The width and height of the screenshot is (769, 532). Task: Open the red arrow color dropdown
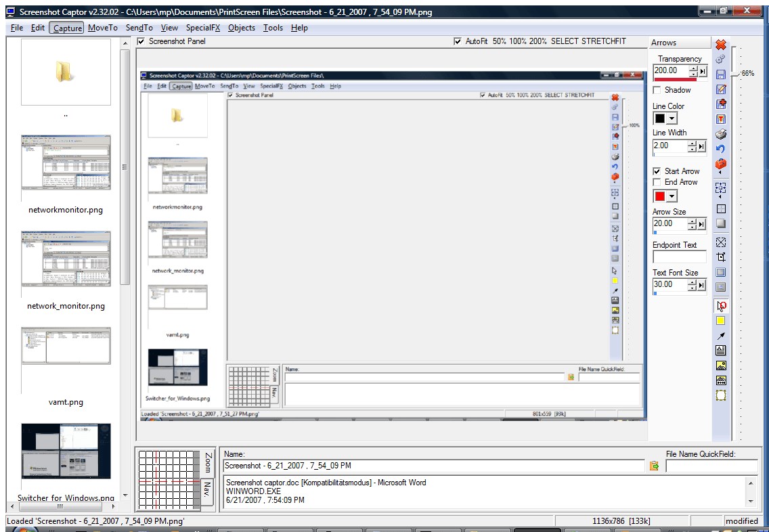672,196
